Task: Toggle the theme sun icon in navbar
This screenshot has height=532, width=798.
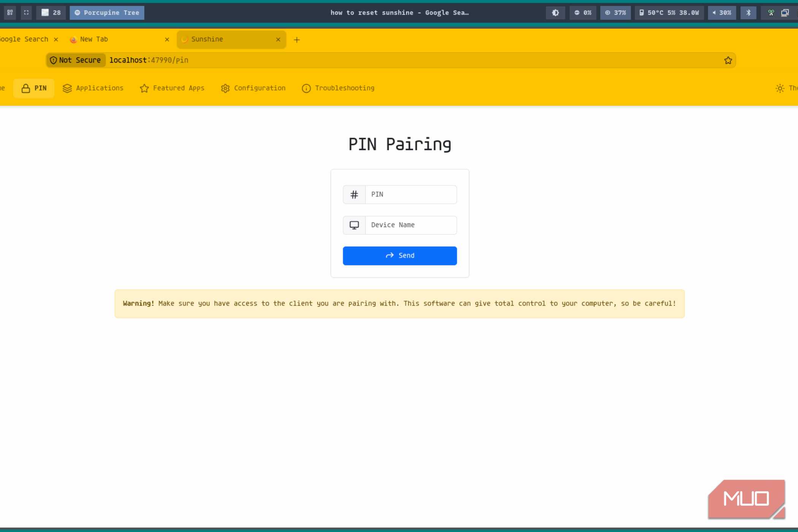Action: pos(780,88)
